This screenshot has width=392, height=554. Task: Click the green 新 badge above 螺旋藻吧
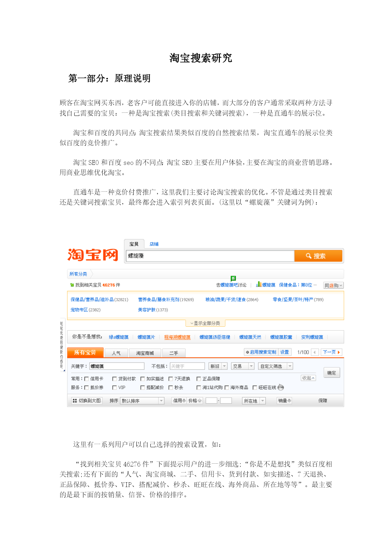click(x=233, y=278)
